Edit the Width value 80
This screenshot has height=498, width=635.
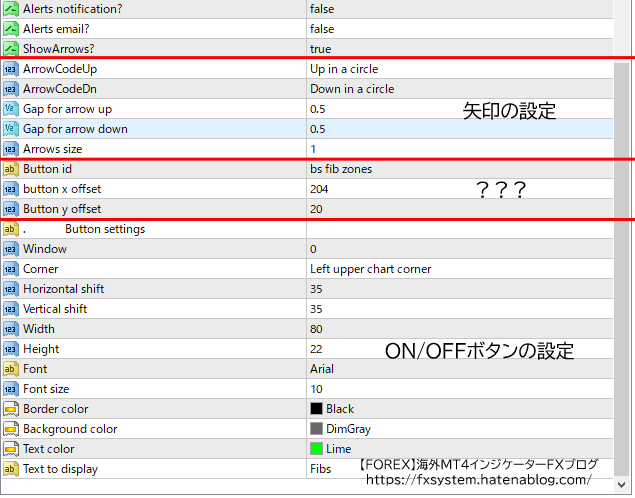pyautogui.click(x=460, y=329)
